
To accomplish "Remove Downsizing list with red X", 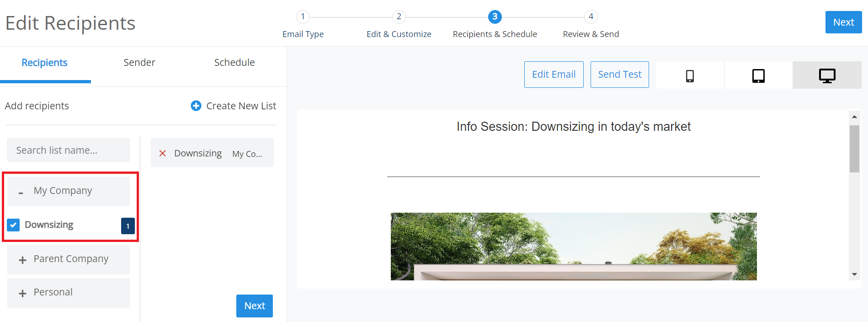I will point(162,153).
